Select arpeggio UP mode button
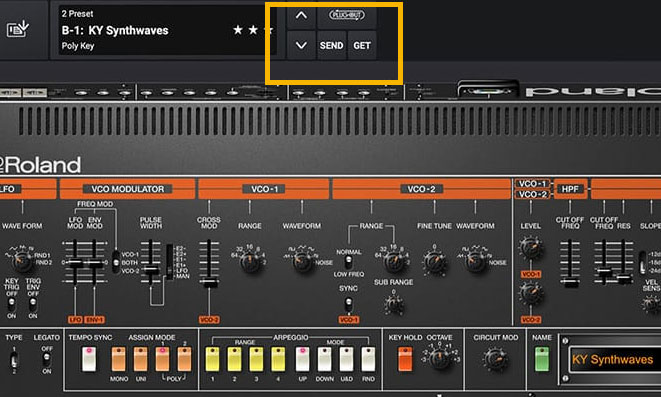 click(x=302, y=359)
